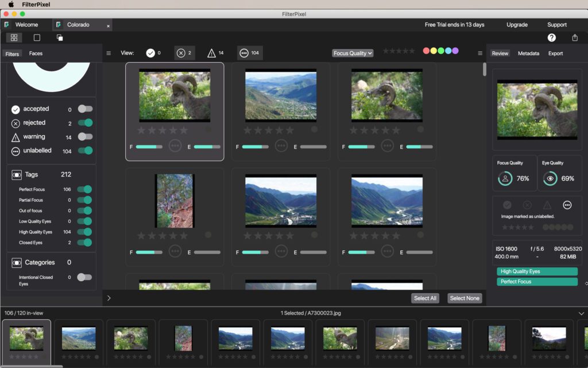Switch to grid view layout icon
The height and width of the screenshot is (368, 588).
(14, 38)
